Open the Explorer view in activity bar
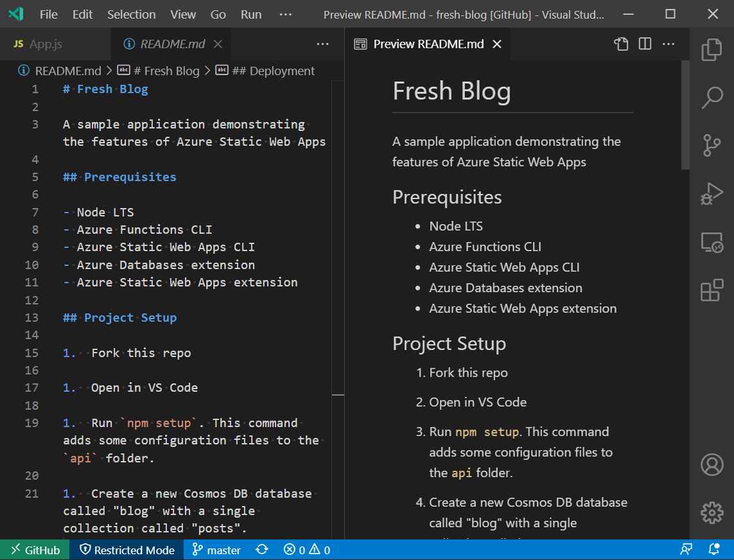Viewport: 734px width, 560px height. (712, 49)
